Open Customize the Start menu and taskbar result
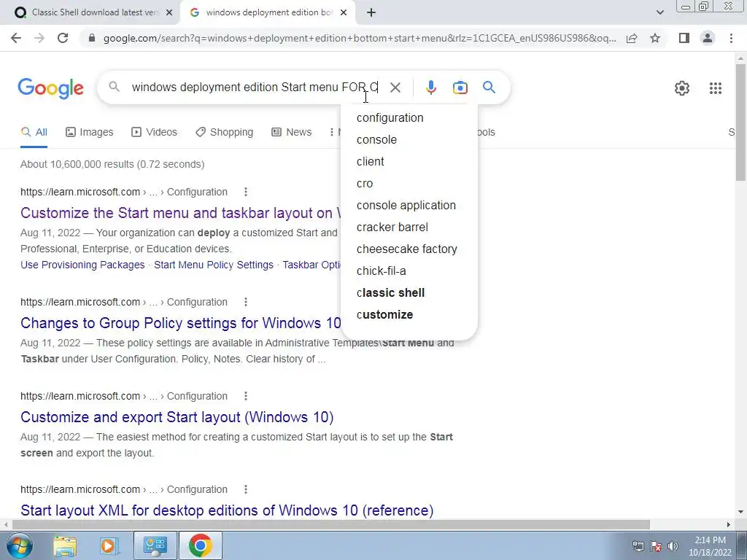 click(181, 213)
